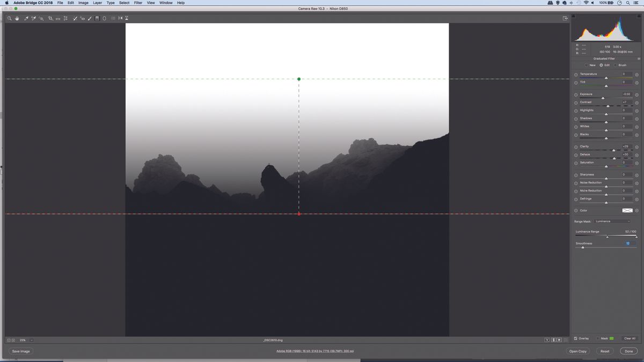Viewport: 644px width, 362px height.
Task: Activate the Crop tool
Action: pos(50,18)
